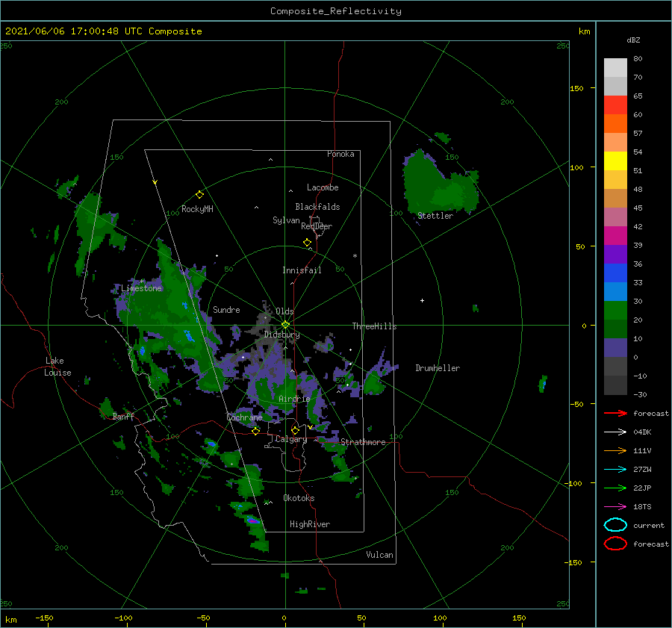Image resolution: width=672 pixels, height=628 pixels.
Task: Click the dBZ legend heading
Action: tap(633, 40)
